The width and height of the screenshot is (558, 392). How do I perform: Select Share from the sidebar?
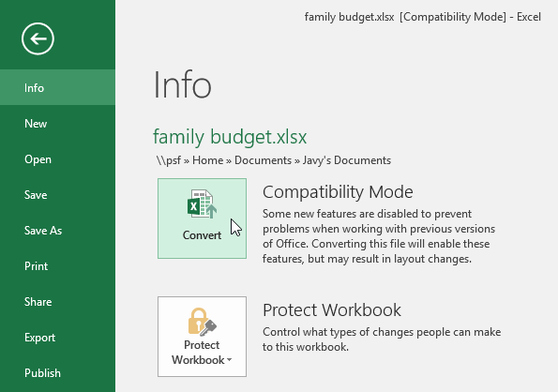[x=57, y=302]
